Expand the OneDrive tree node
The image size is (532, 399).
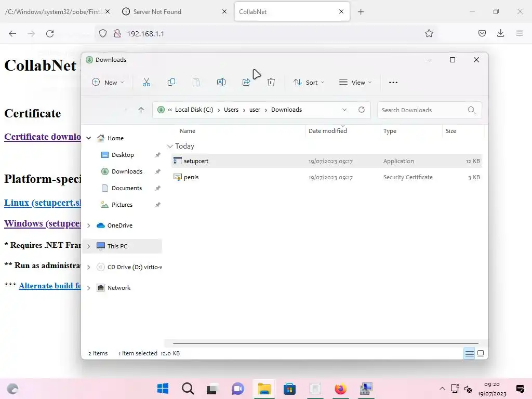click(x=88, y=225)
